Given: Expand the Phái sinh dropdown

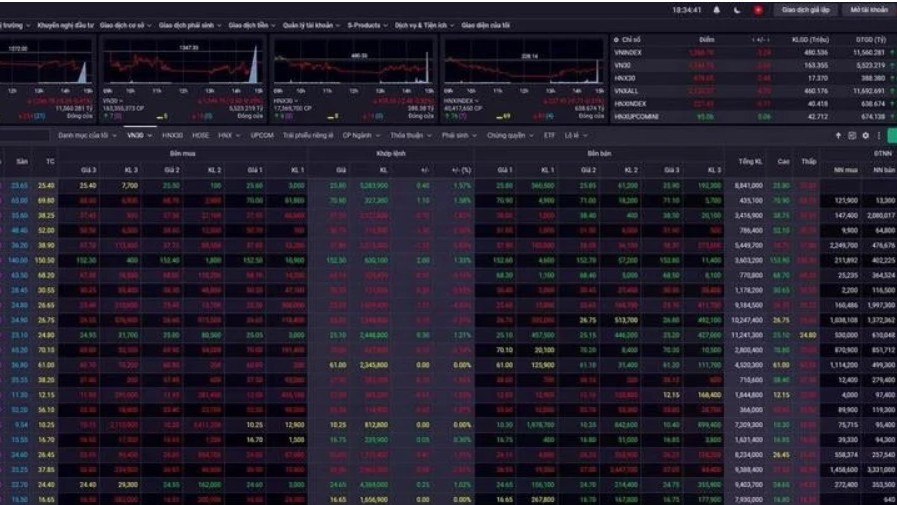Looking at the screenshot, I should (459, 136).
